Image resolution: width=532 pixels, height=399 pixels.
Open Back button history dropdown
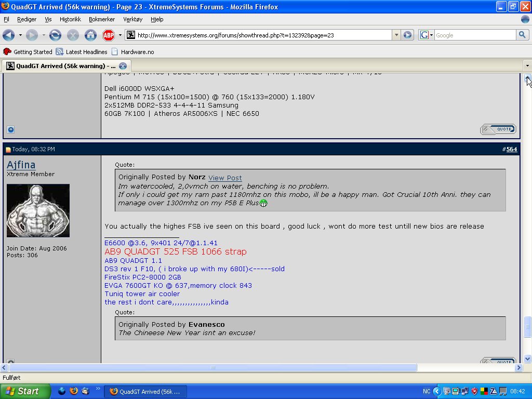20,35
